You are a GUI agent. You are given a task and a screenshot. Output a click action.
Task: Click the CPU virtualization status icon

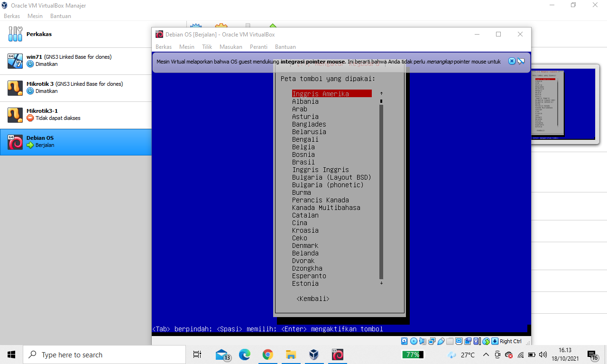click(477, 341)
